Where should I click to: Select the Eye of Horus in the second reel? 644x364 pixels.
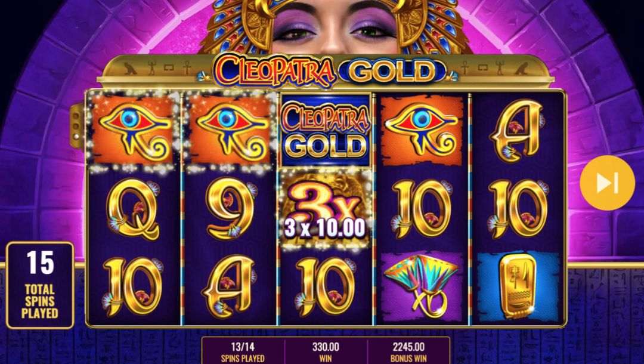(230, 129)
